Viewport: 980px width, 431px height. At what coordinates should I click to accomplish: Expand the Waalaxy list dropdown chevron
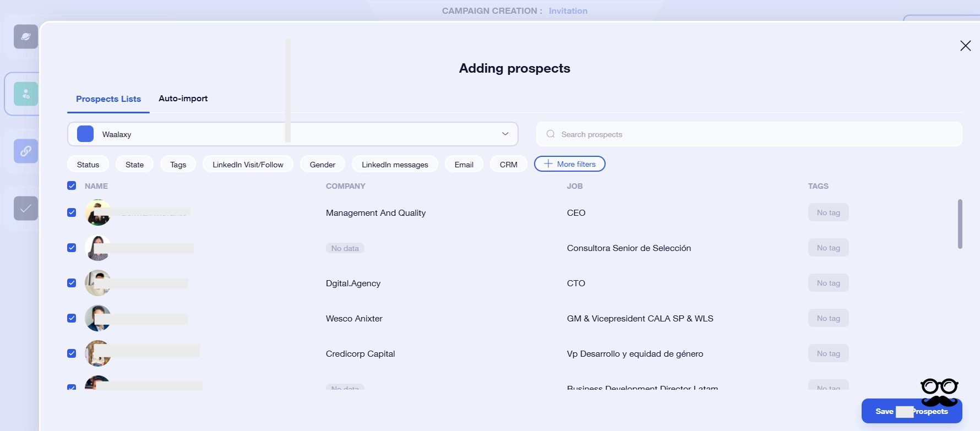coord(505,134)
